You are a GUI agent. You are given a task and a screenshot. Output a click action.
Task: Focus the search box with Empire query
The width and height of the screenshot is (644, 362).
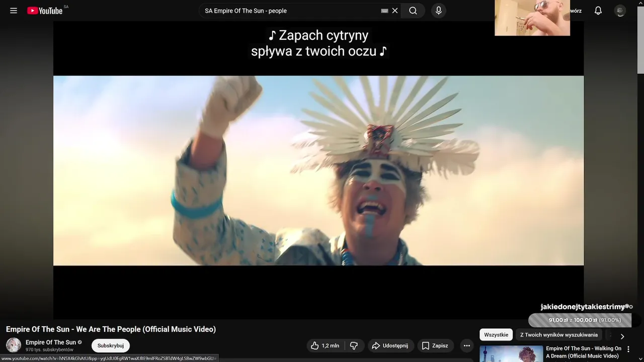[x=291, y=11]
